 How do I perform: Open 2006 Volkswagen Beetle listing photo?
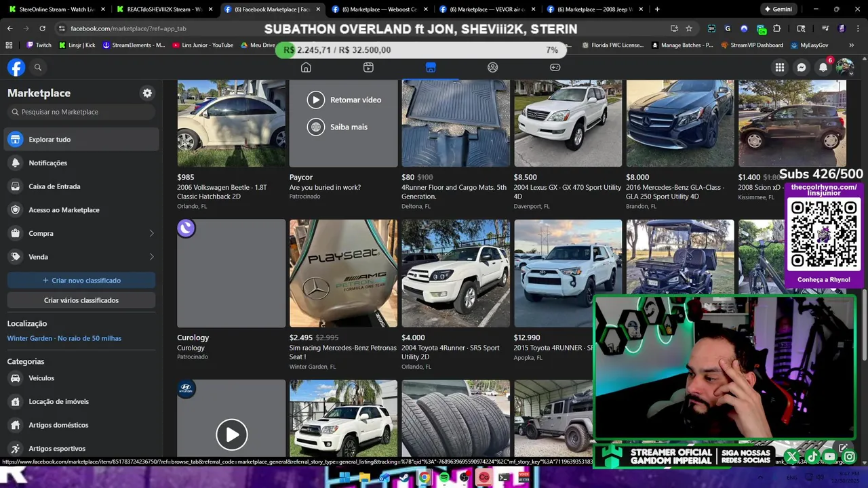click(231, 123)
